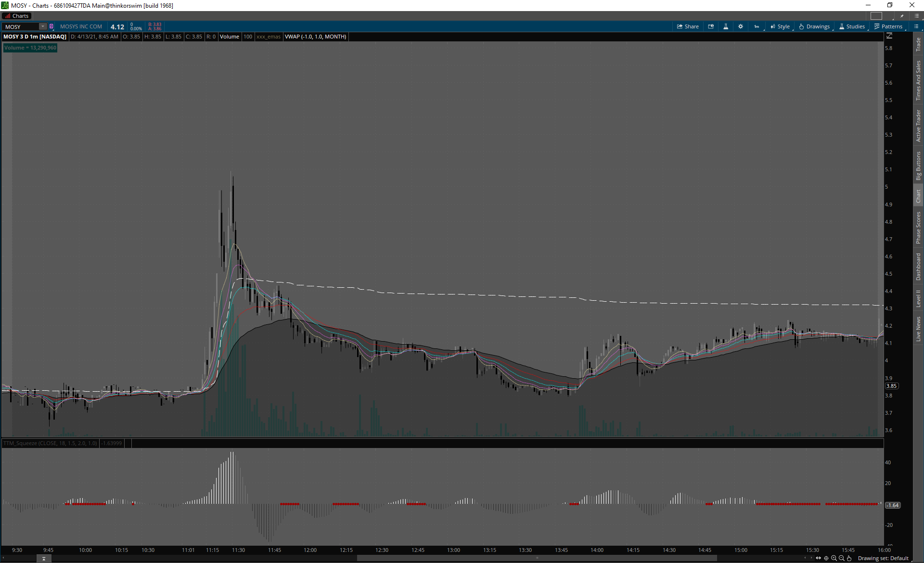Click the Share button

point(688,26)
